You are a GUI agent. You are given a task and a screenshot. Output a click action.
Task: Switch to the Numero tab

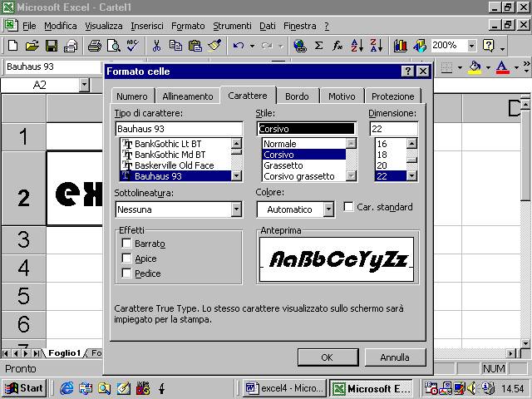pyautogui.click(x=132, y=96)
